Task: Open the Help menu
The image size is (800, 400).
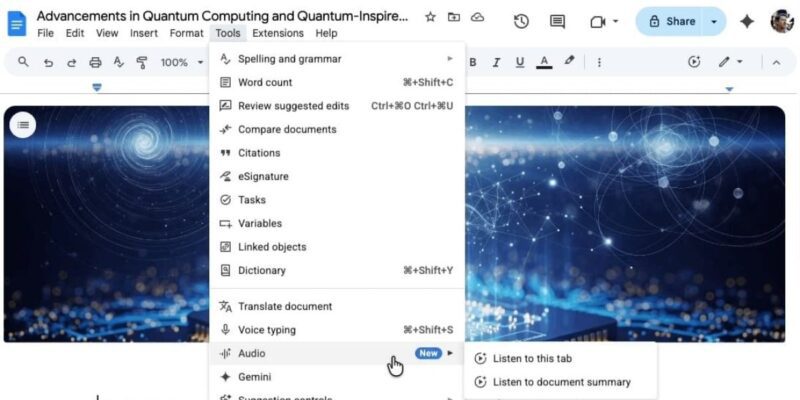Action: 326,33
